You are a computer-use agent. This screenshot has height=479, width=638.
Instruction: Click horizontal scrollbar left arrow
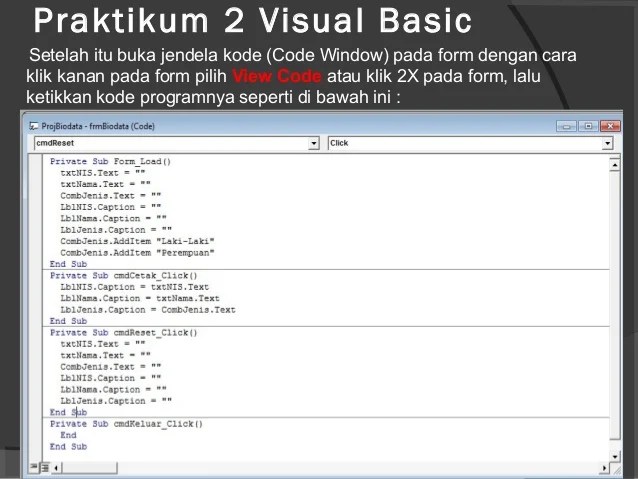point(57,468)
